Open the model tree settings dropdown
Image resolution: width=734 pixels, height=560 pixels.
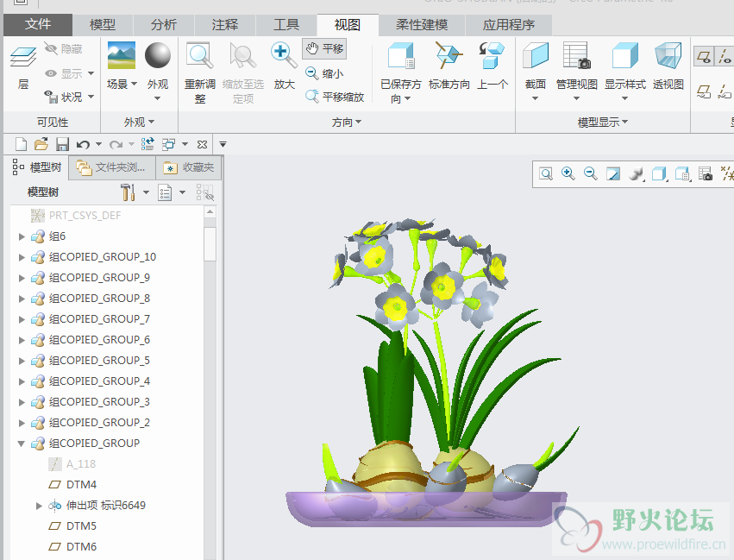pyautogui.click(x=146, y=192)
